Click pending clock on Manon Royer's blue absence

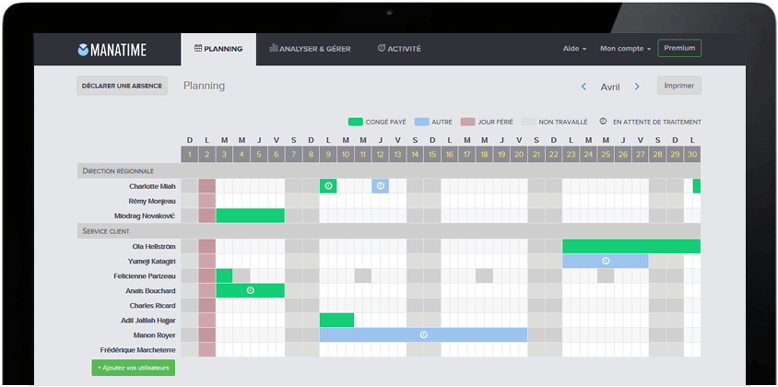click(423, 335)
